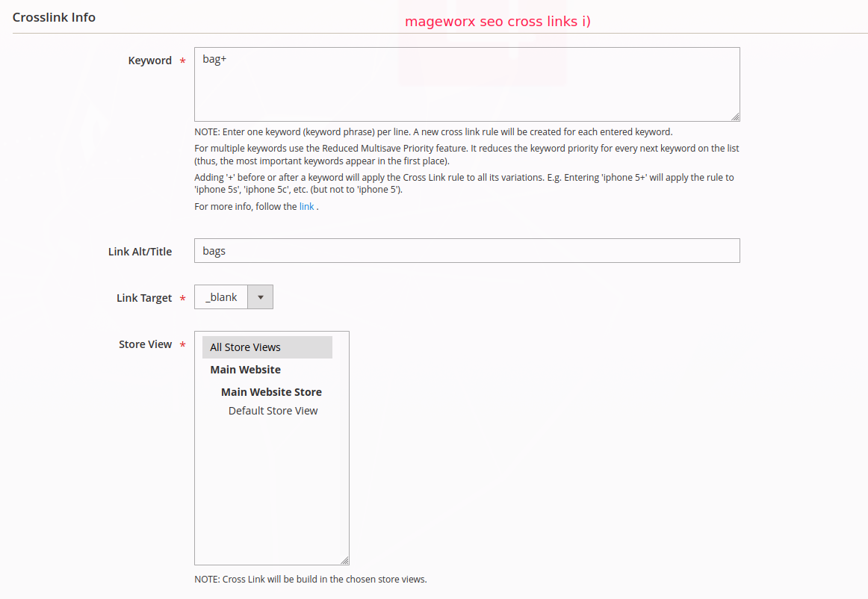This screenshot has height=599, width=868.
Task: Grab the Keyword text area resize handle
Action: click(x=735, y=117)
